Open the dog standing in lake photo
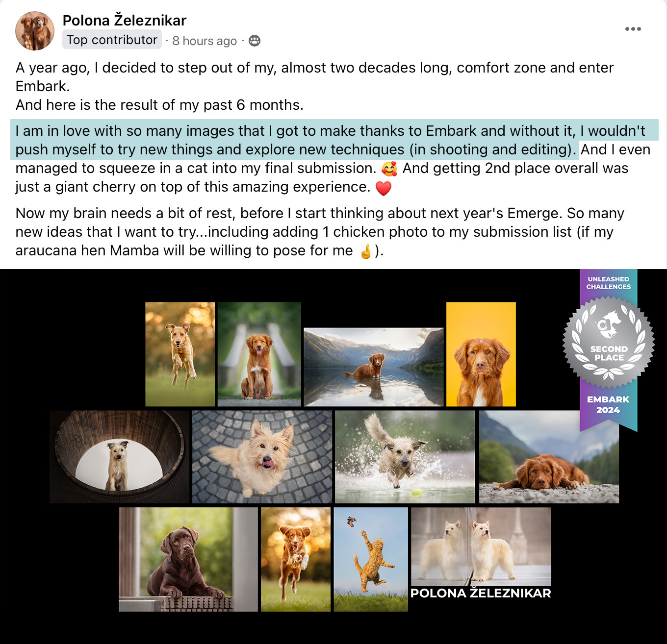Screen dimensions: 667x644 (x=374, y=367)
